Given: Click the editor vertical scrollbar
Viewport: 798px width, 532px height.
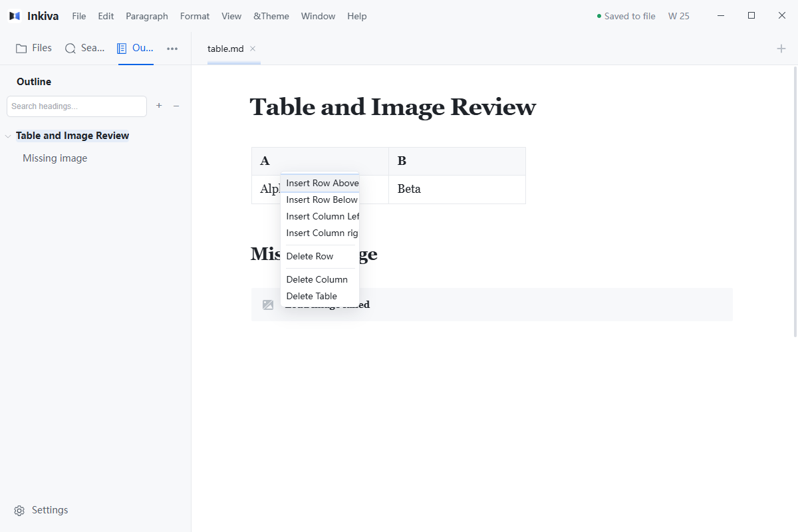Looking at the screenshot, I should tap(795, 201).
